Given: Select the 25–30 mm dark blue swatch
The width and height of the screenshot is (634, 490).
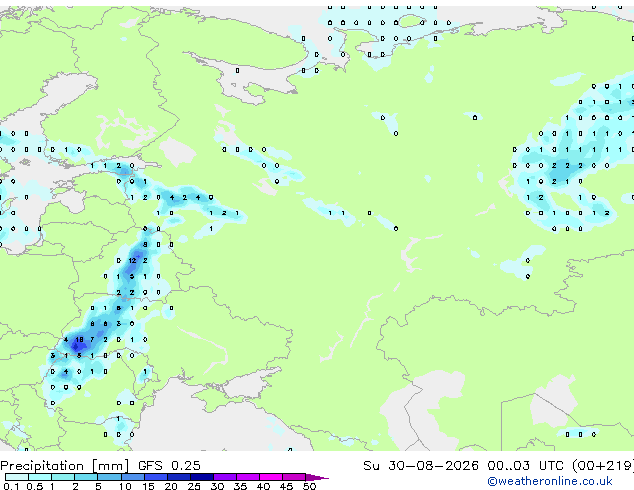Looking at the screenshot, I should [202, 477].
